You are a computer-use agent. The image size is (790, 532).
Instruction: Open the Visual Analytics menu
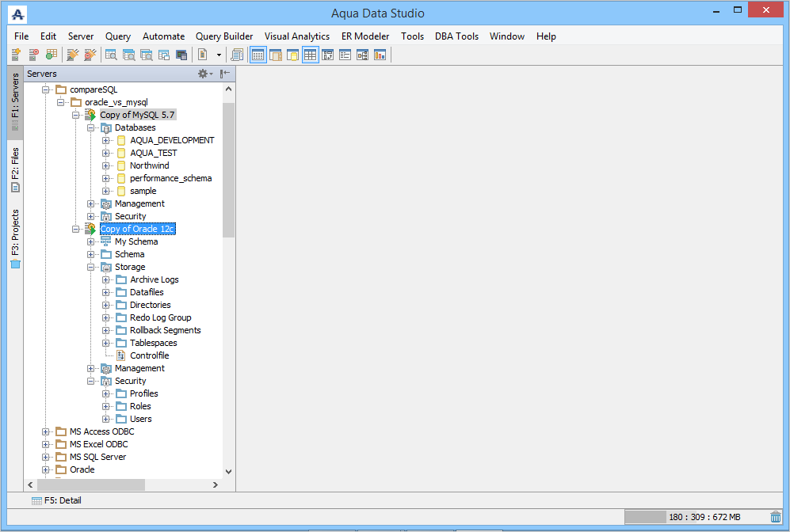pos(297,36)
